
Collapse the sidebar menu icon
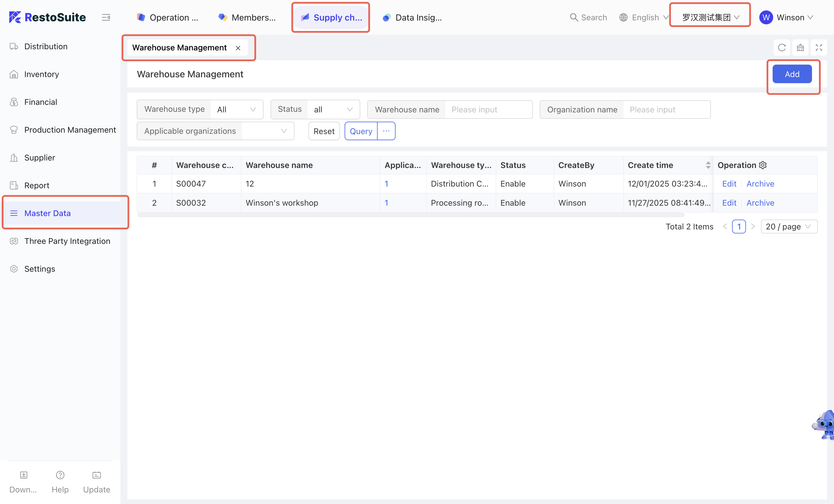click(x=106, y=17)
